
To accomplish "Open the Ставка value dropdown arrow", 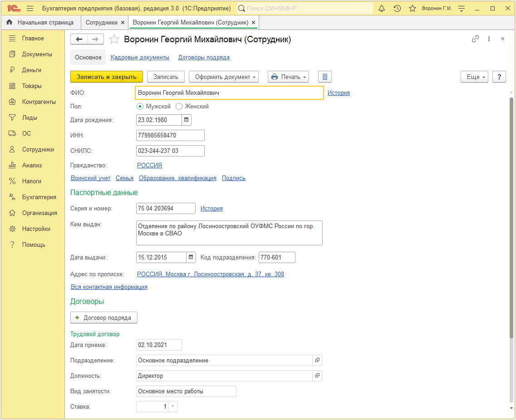I will 173,406.
